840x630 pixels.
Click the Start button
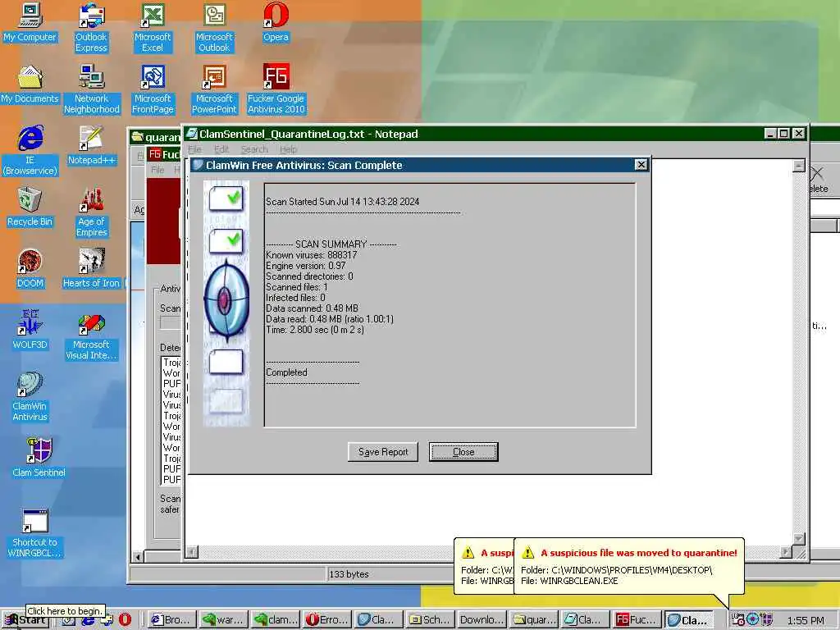coord(25,620)
